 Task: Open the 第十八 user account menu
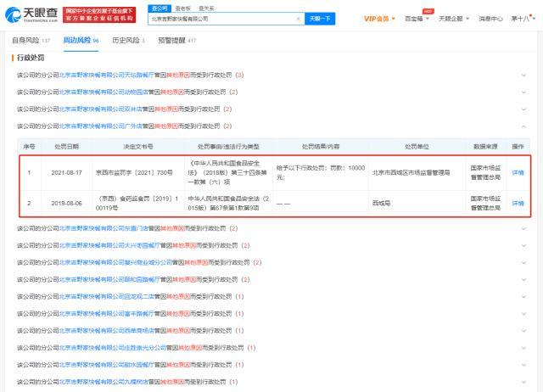pos(523,19)
